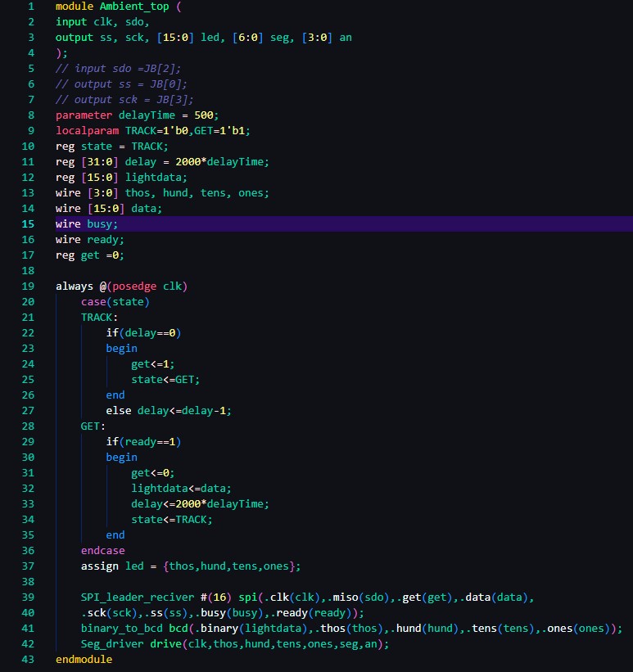Image resolution: width=633 pixels, height=672 pixels.
Task: Click "get<=0;" on line 31
Action: click(x=152, y=473)
